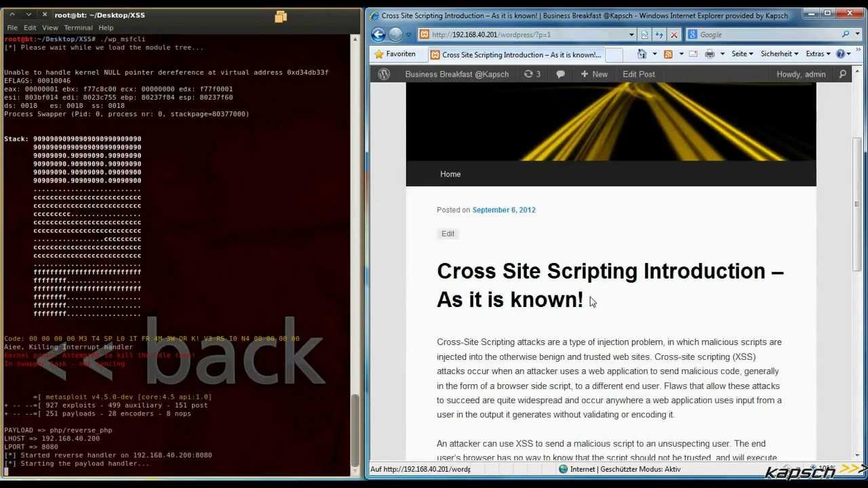This screenshot has height=488, width=868.
Task: Click the red Stop loading icon
Action: [674, 35]
